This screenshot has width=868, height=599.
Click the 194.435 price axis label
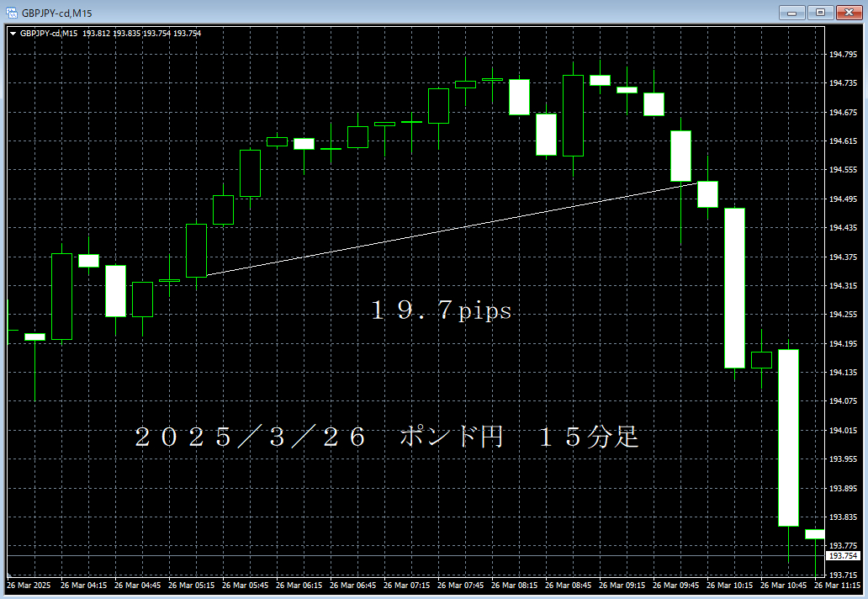(843, 227)
